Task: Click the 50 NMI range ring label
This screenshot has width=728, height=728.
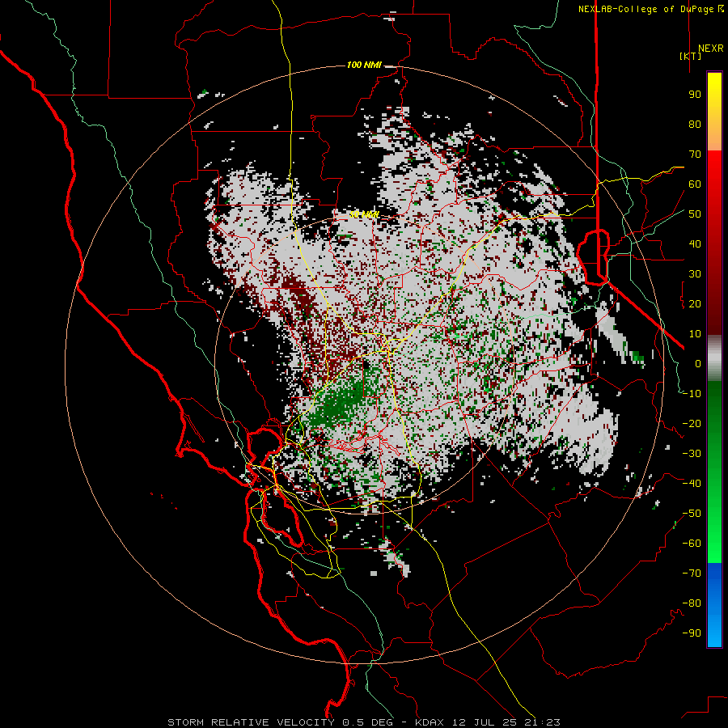Action: coord(364,214)
